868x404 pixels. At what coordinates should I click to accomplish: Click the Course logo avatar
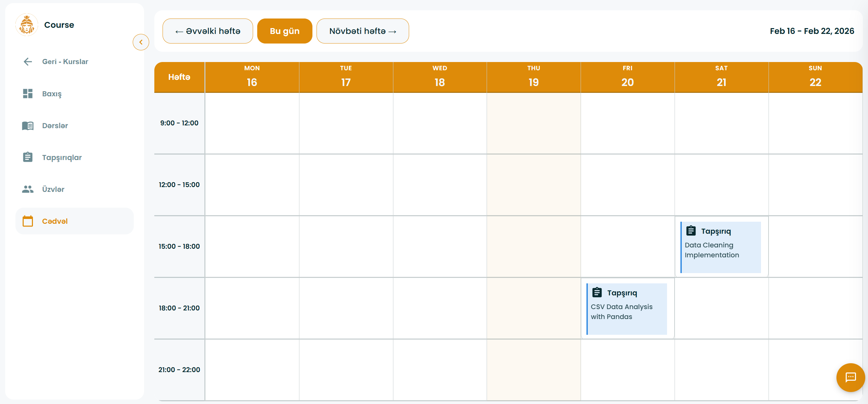click(27, 25)
